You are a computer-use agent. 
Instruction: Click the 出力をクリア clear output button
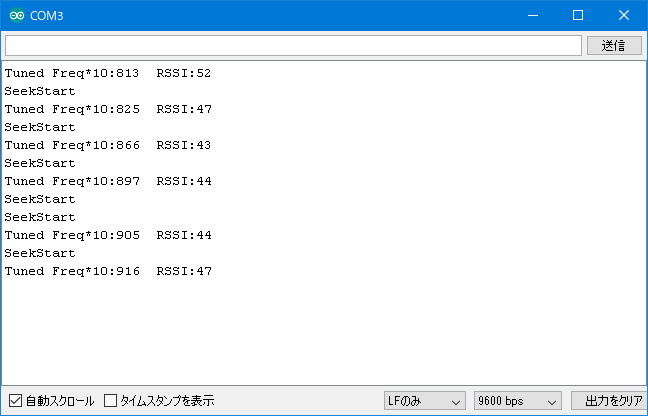coord(611,401)
